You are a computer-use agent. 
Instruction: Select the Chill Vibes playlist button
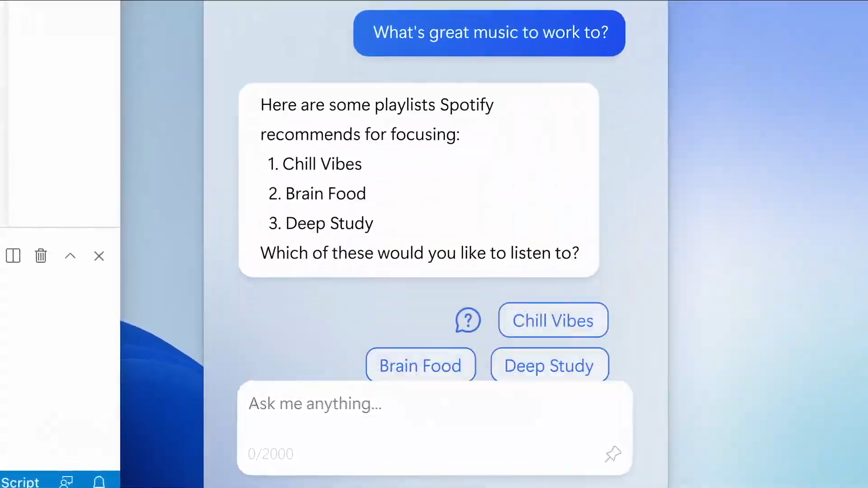552,320
